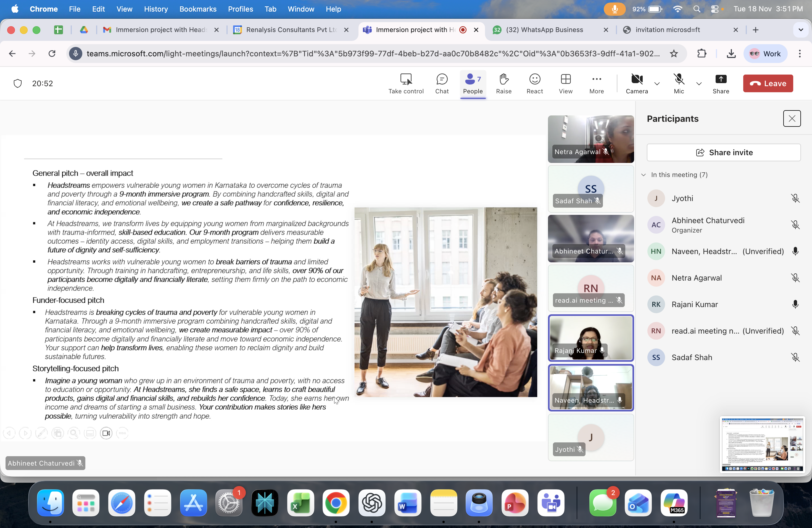Unmute the Mic
Viewport: 812px width, 528px height.
pyautogui.click(x=679, y=84)
